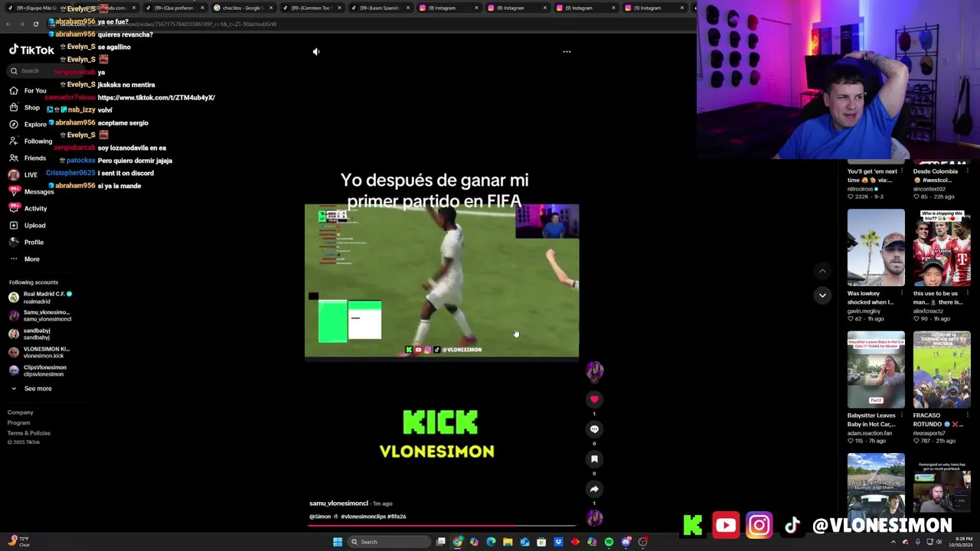Image resolution: width=980 pixels, height=551 pixels.
Task: Open Messages in the sidebar
Action: point(31,191)
